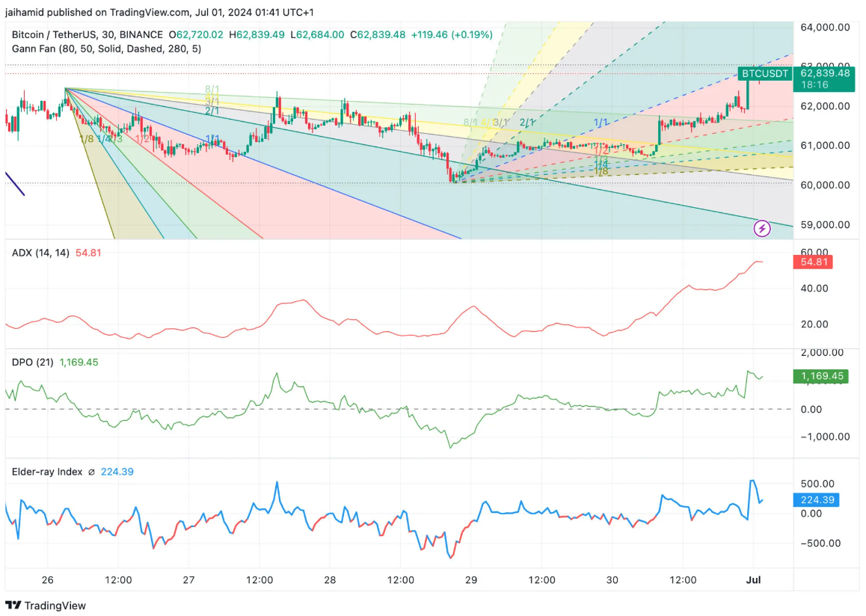The image size is (866, 616).
Task: Click the DPO (21) indicator title
Action: [x=32, y=362]
